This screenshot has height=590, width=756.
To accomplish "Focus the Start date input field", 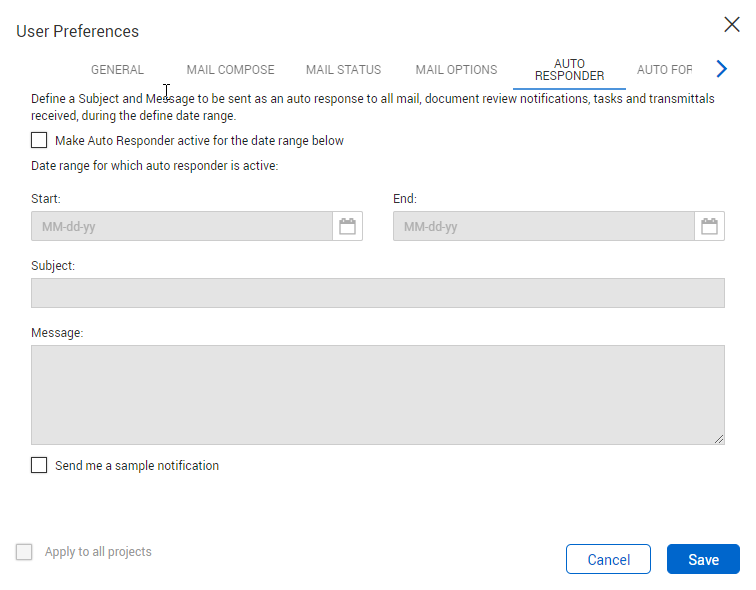I will (181, 227).
